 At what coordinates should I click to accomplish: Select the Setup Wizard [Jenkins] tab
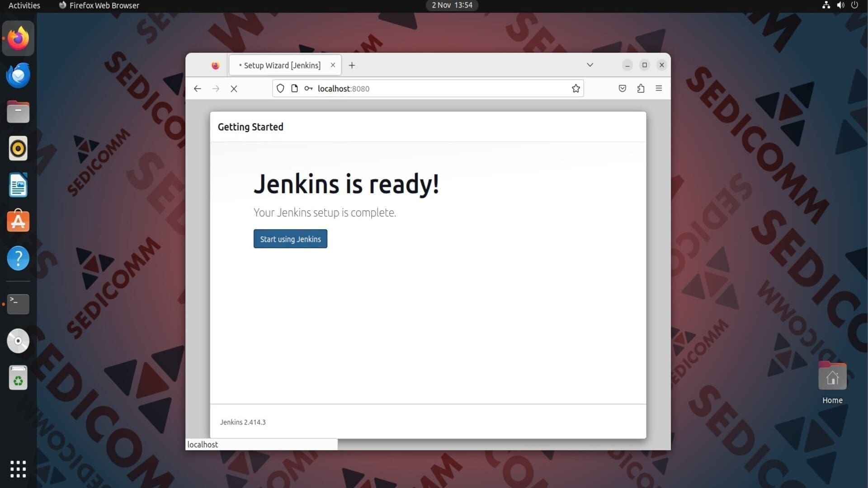point(285,66)
